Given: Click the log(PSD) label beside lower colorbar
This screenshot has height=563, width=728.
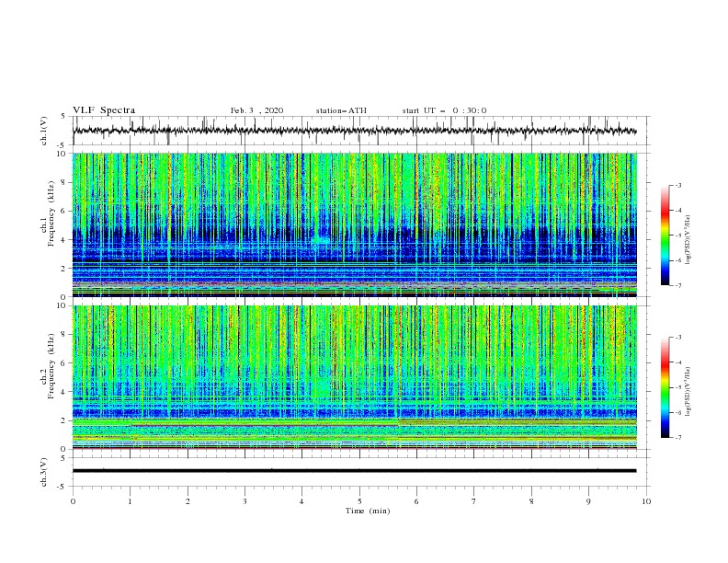Looking at the screenshot, I should 688,391.
